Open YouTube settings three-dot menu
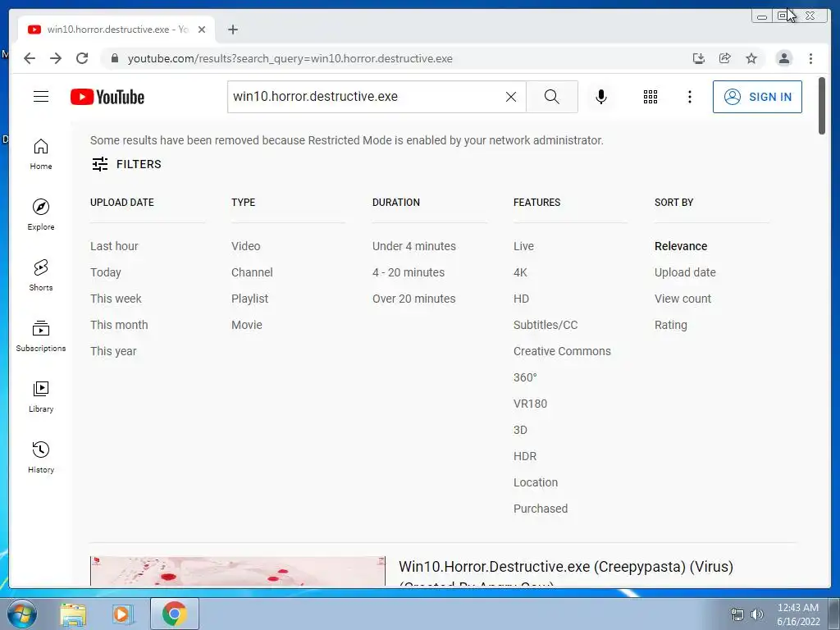 tap(689, 97)
